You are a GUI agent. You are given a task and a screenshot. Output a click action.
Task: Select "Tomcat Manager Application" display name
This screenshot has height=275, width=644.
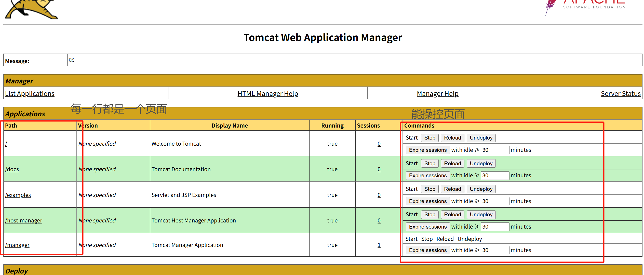187,245
